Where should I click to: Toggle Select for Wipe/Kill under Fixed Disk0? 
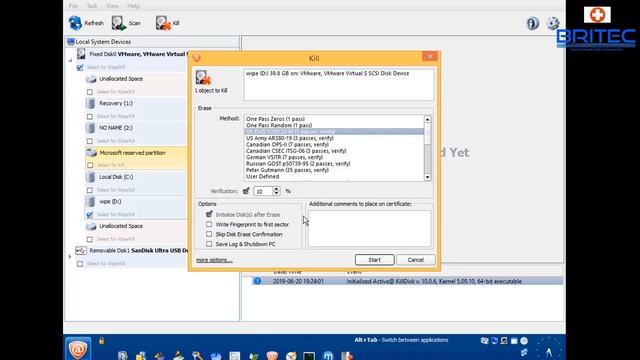tap(80, 67)
